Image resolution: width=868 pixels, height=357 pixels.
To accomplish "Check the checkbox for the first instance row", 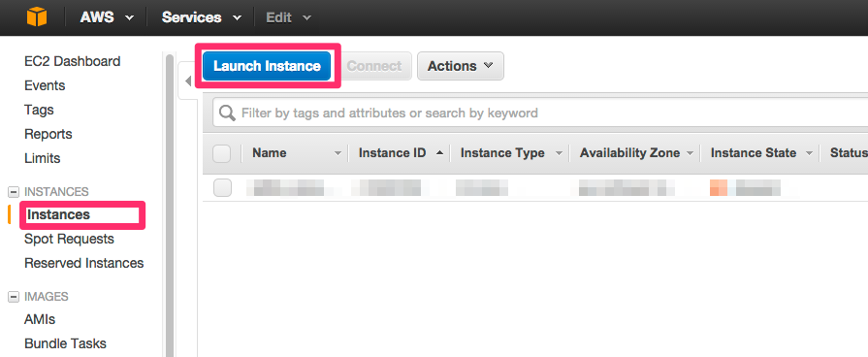I will (x=222, y=188).
